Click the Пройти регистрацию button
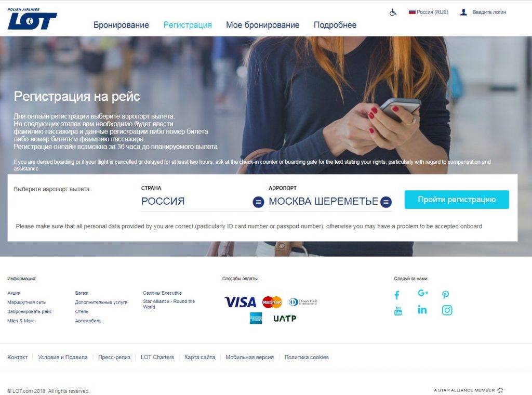This screenshot has height=395, width=532. point(457,200)
